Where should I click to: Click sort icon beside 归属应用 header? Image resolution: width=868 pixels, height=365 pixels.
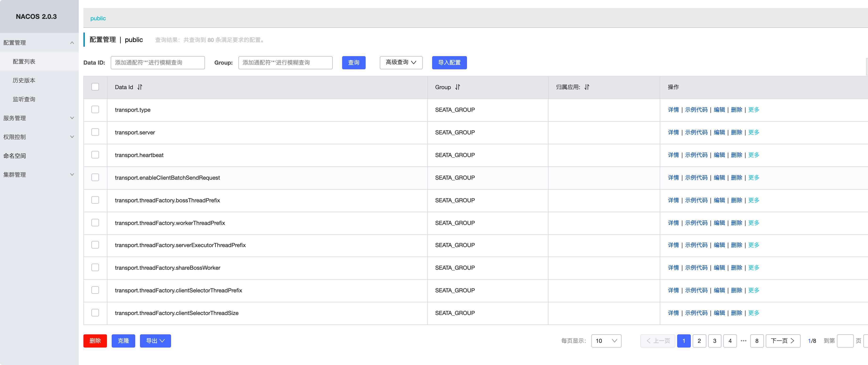587,87
